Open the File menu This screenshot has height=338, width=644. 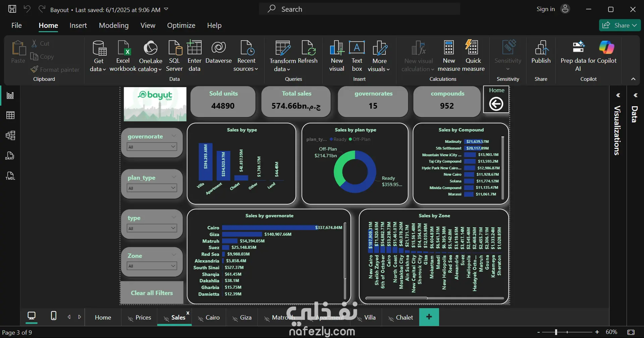click(x=16, y=25)
